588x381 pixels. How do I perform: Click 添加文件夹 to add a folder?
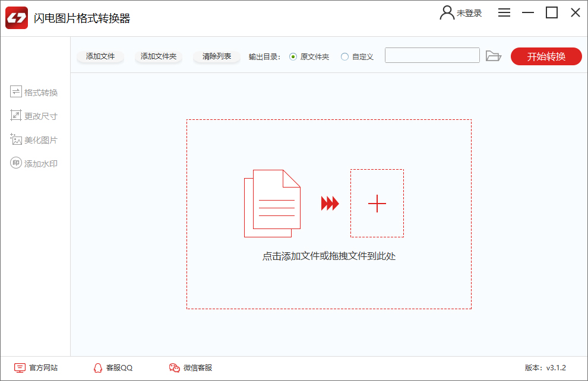pyautogui.click(x=158, y=55)
